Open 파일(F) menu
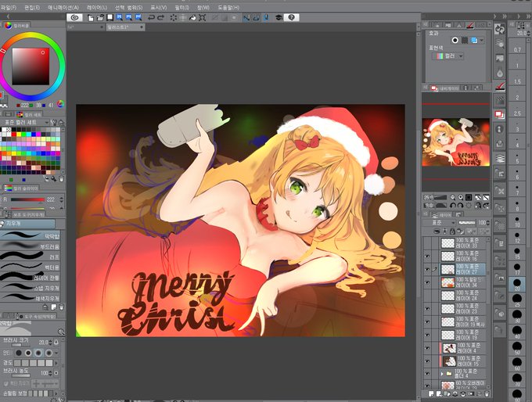The image size is (532, 402). click(9, 8)
